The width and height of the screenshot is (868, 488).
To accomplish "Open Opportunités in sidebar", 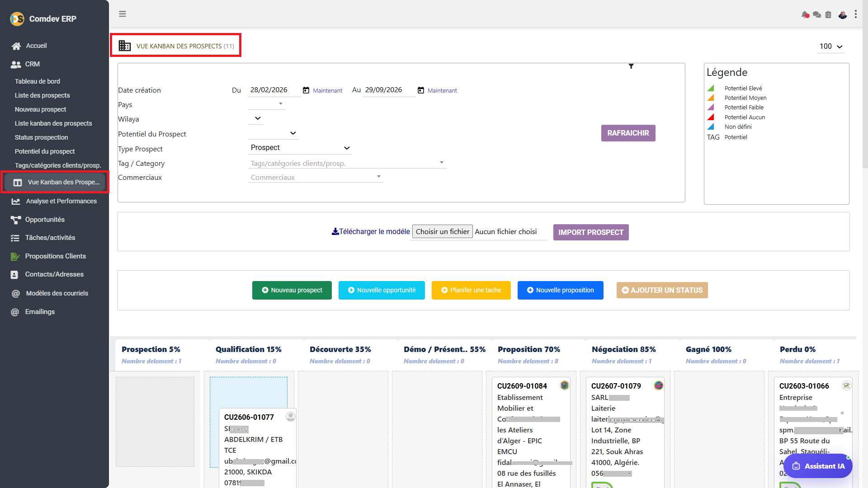I will 45,220.
